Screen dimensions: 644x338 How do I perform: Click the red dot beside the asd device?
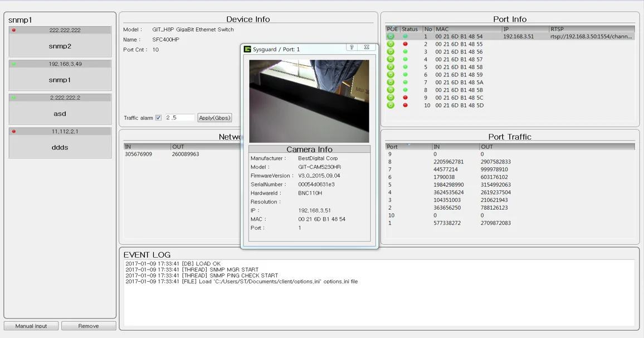pos(13,97)
